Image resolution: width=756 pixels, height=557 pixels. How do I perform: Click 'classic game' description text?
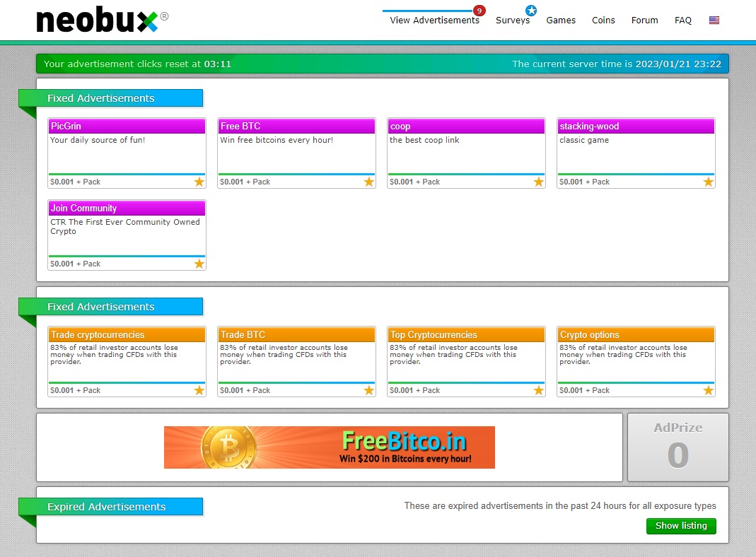tap(584, 140)
